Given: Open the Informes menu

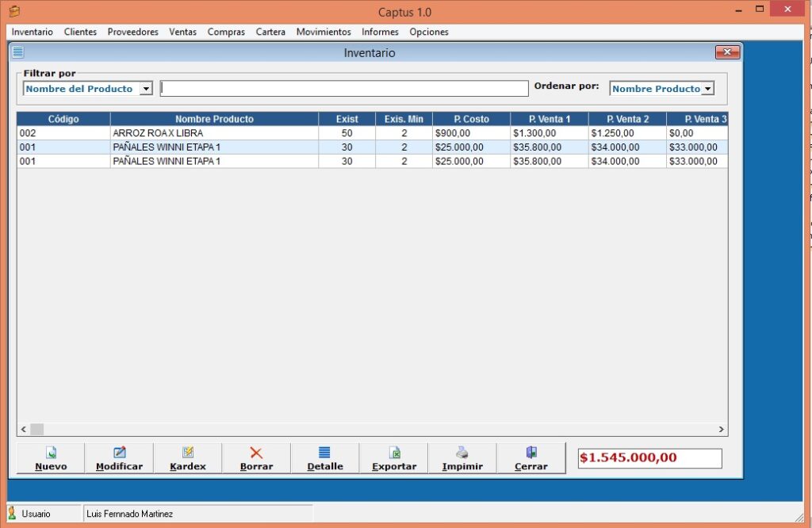Looking at the screenshot, I should 380,32.
